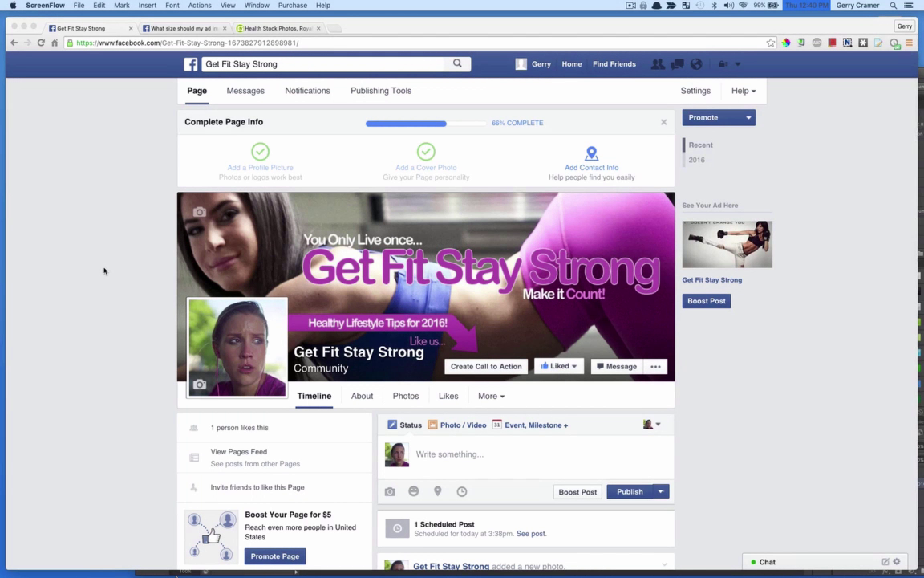Click the location pin icon in composer
This screenshot has height=578, width=924.
[438, 491]
